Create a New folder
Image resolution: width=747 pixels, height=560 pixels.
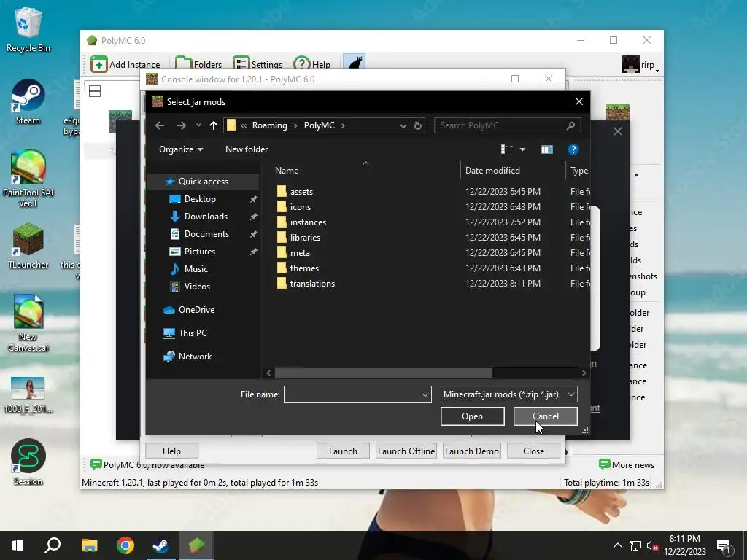click(x=247, y=149)
